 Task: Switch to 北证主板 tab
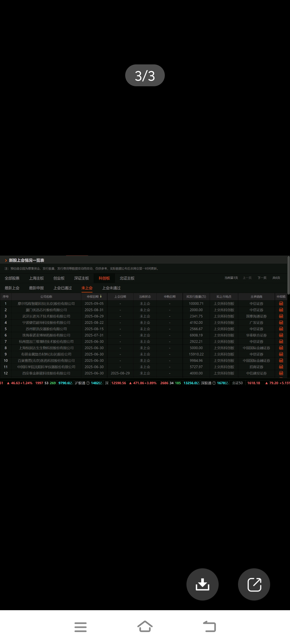click(127, 278)
